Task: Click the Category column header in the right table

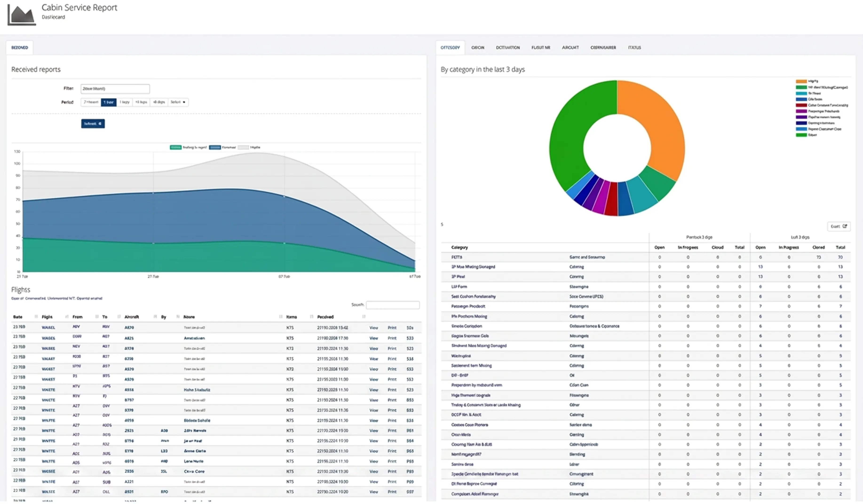Action: [459, 247]
